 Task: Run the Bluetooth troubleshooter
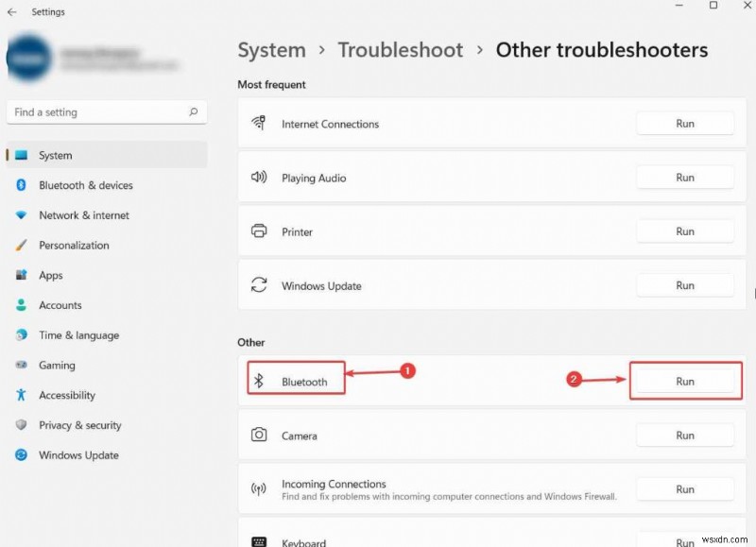point(684,382)
